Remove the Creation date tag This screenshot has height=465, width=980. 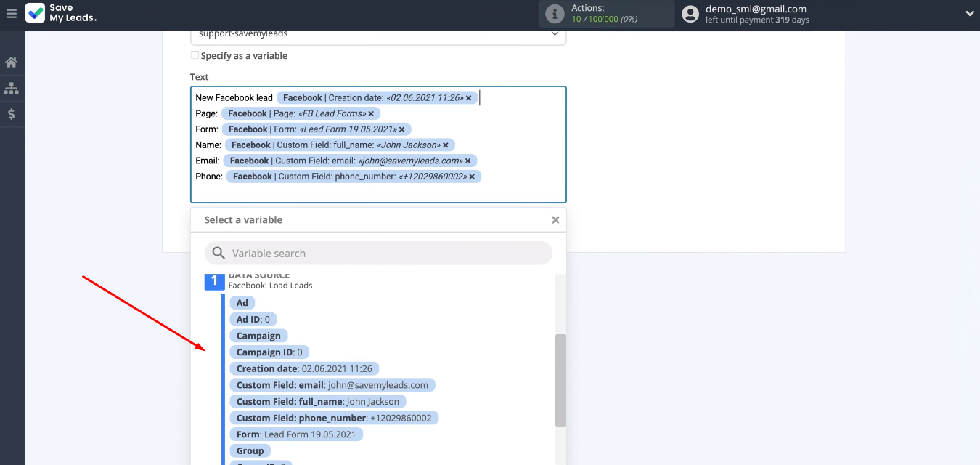tap(469, 97)
